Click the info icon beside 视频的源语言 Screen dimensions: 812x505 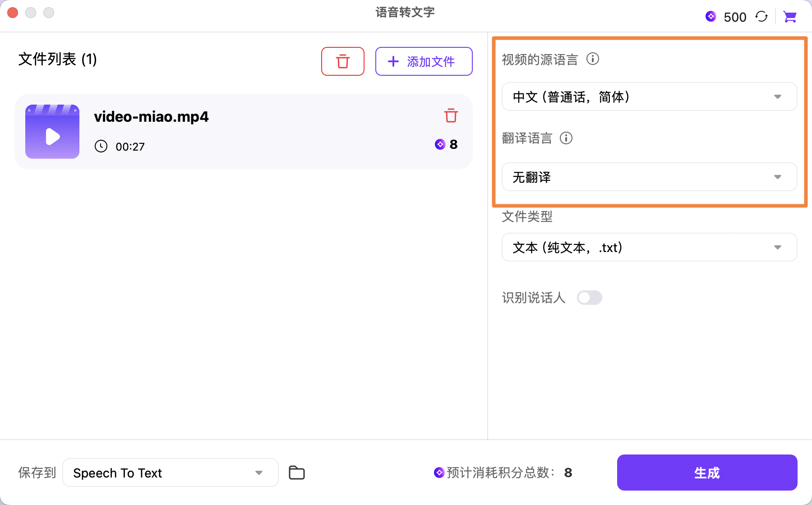click(x=593, y=59)
